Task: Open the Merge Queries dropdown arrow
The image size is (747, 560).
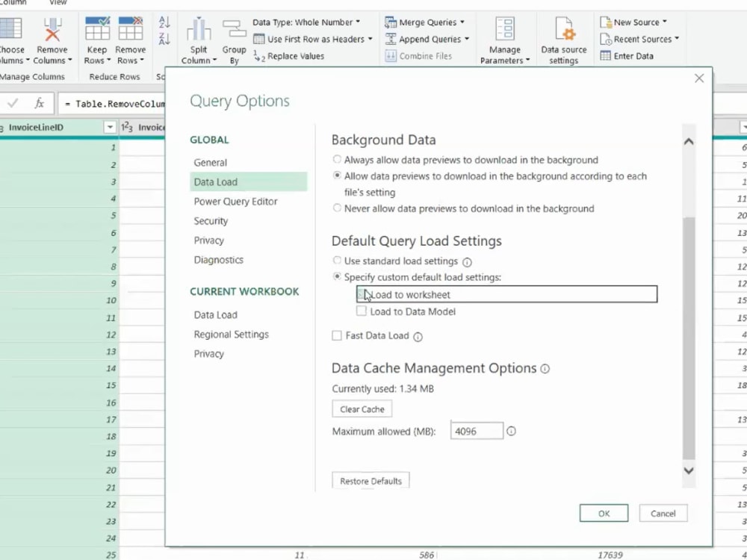Action: point(462,22)
